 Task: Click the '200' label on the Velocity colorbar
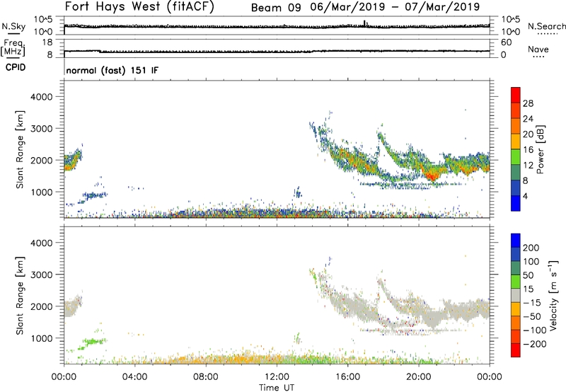(x=531, y=248)
